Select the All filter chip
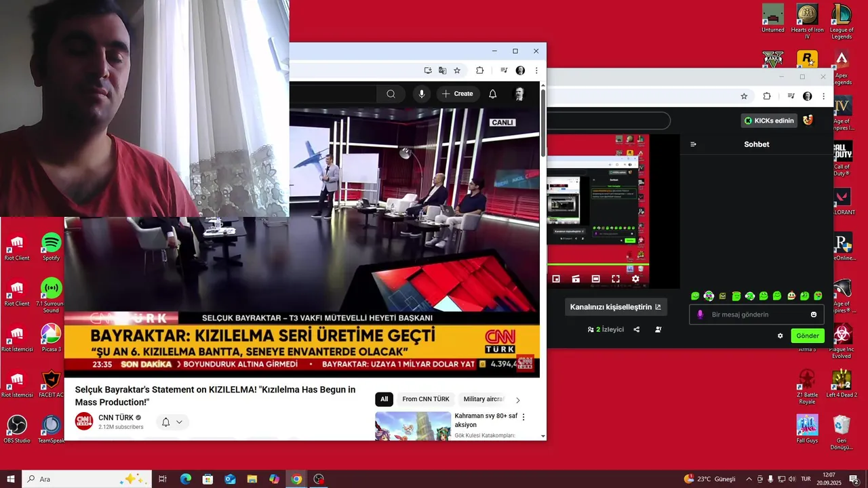The image size is (868, 488). [384, 399]
